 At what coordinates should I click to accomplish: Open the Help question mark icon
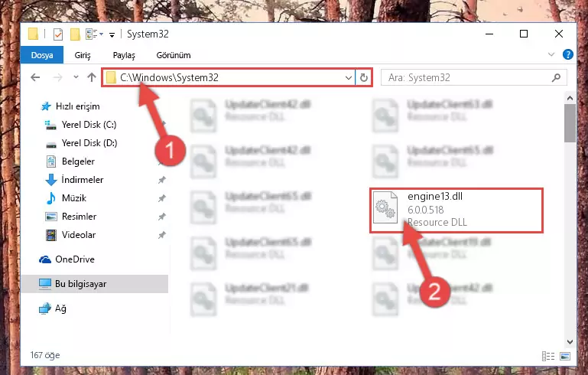click(x=568, y=55)
